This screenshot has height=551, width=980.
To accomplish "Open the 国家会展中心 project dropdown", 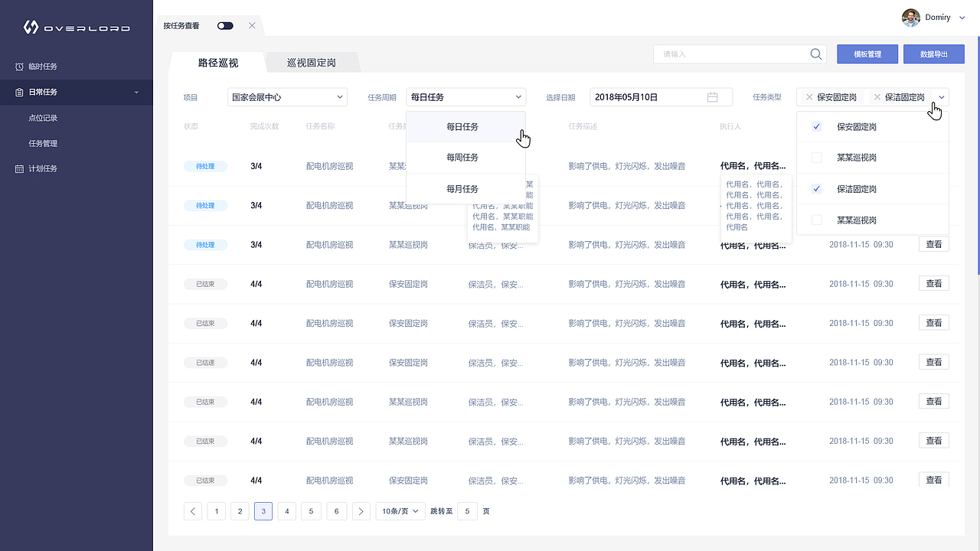I will [287, 97].
